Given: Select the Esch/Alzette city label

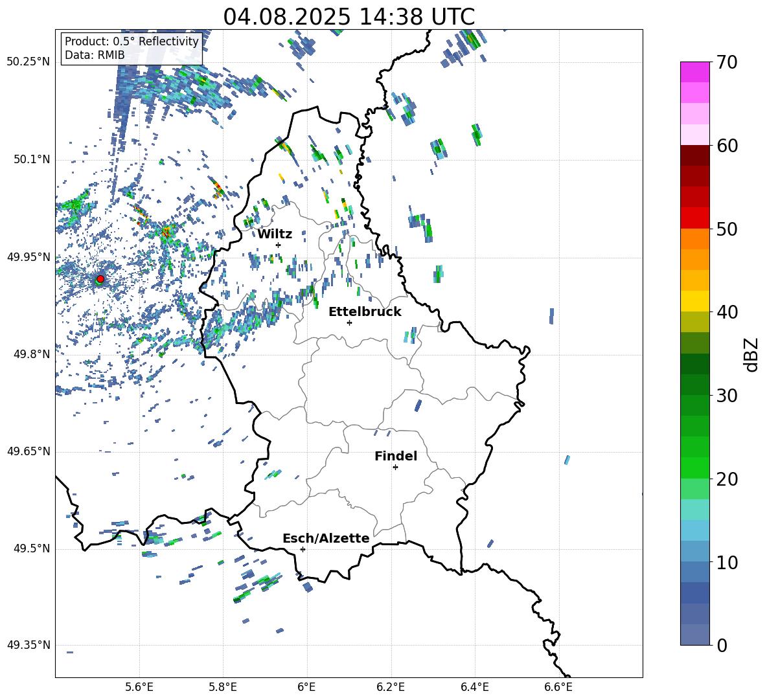Looking at the screenshot, I should tap(326, 539).
